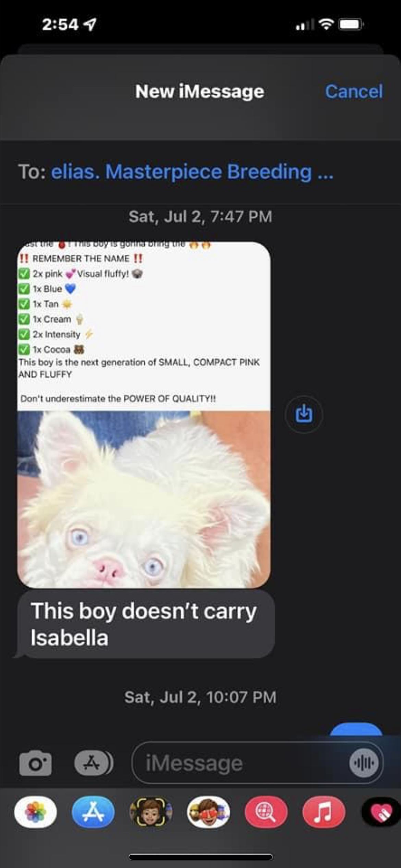Tap the camera icon
This screenshot has height=868, width=401.
pos(36,763)
